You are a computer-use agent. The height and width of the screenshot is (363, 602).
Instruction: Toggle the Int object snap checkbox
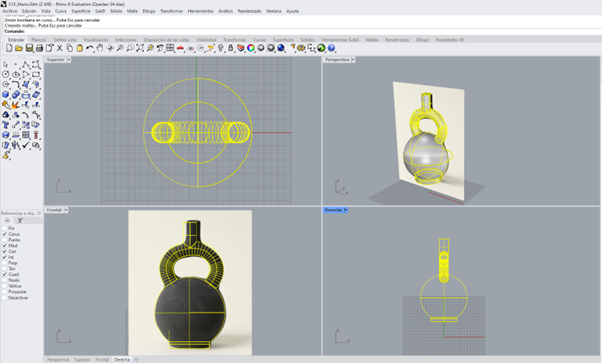5,257
